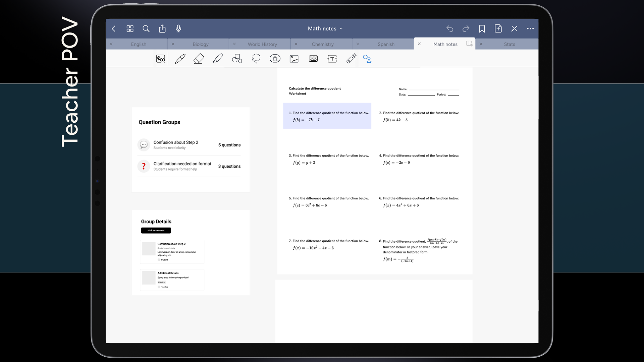Viewport: 644px width, 362px height.
Task: Choose the Lasso selection tool
Action: click(x=256, y=59)
